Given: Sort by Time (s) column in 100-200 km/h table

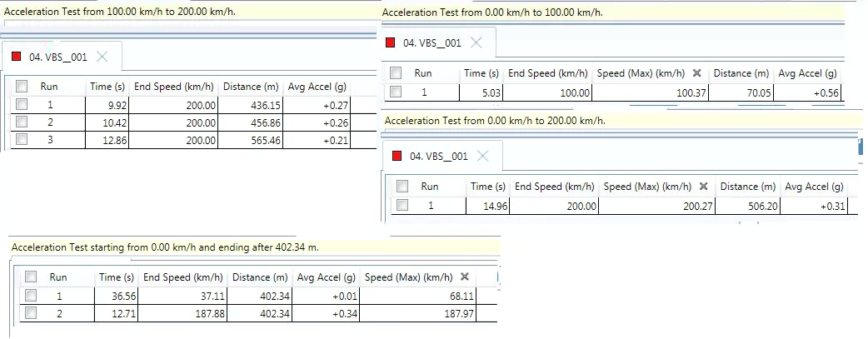Looking at the screenshot, I should tap(106, 86).
